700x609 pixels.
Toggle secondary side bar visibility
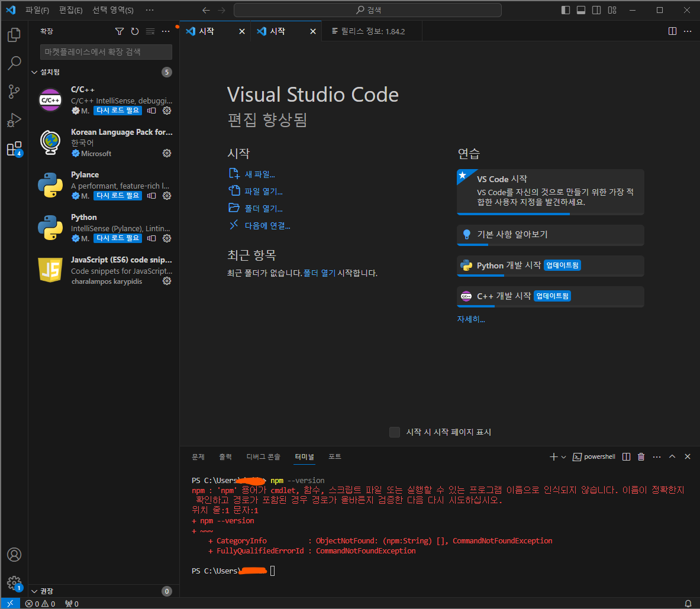pos(596,10)
